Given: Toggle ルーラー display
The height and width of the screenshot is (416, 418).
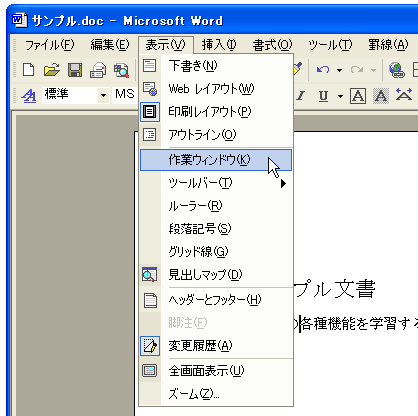Looking at the screenshot, I should point(216,206).
